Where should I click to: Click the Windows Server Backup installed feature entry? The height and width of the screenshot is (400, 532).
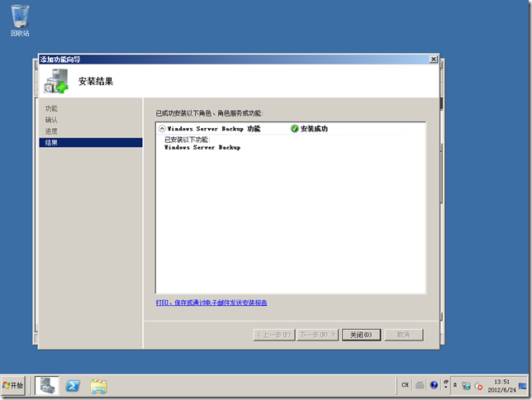[202, 147]
